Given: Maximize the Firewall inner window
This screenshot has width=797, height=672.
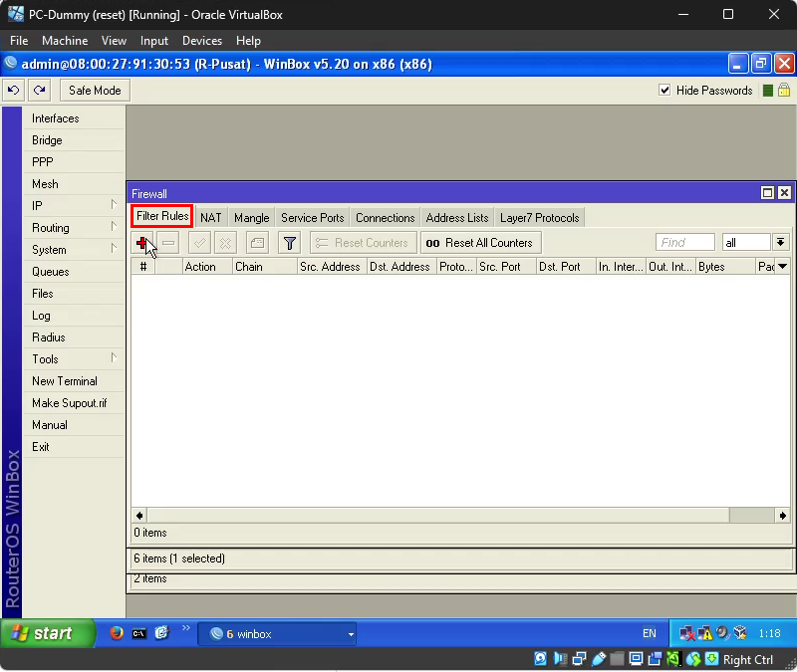Looking at the screenshot, I should pyautogui.click(x=767, y=193).
